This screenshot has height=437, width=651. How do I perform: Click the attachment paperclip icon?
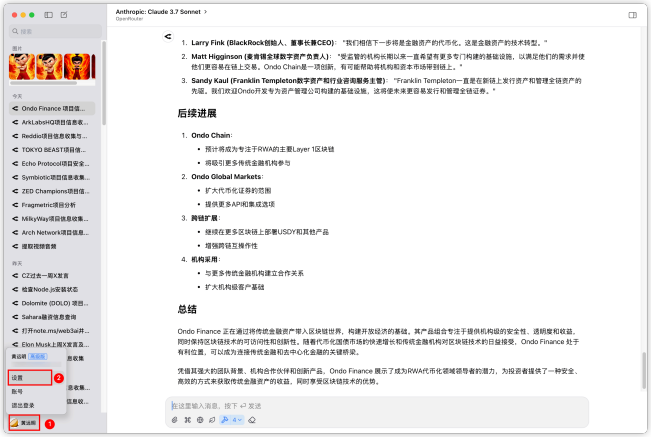pyautogui.click(x=175, y=420)
